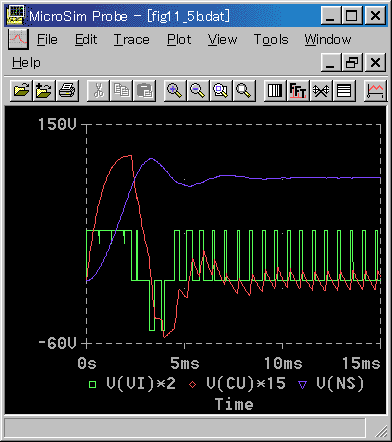
Task: Open the Edit menu
Action: click(86, 40)
